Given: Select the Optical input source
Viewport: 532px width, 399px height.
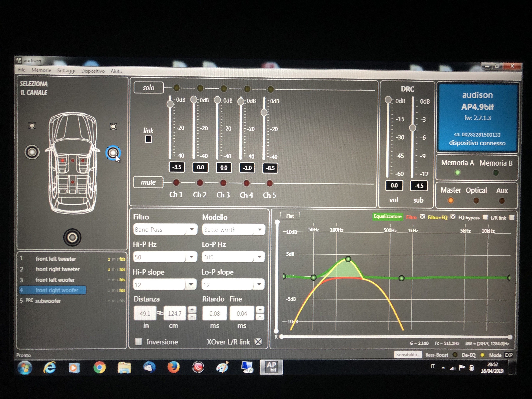Looking at the screenshot, I should [476, 200].
